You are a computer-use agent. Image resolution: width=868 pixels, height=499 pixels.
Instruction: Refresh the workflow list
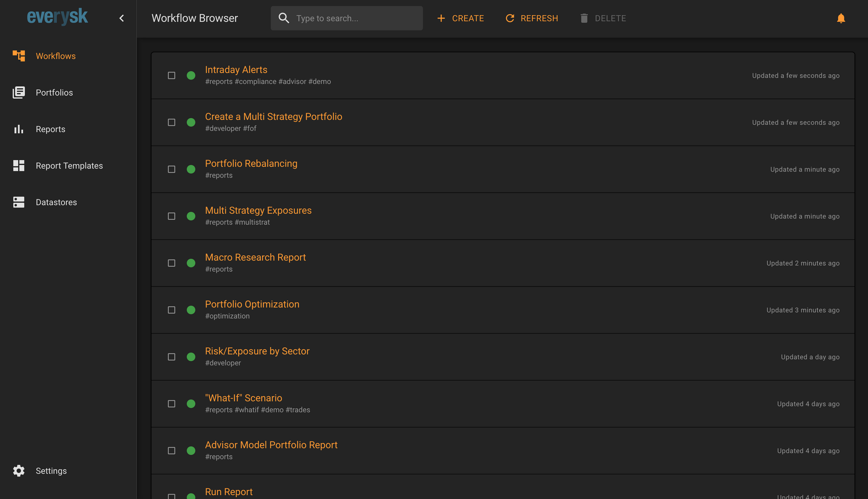(531, 18)
